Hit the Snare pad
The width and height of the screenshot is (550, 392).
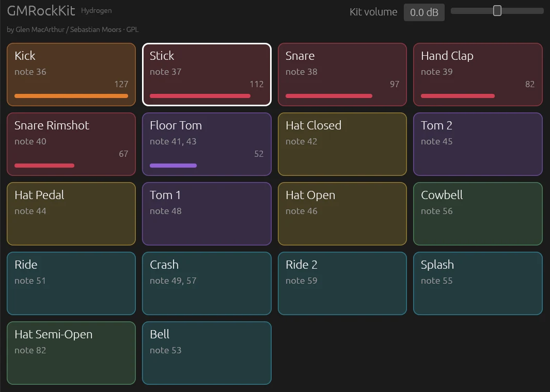pyautogui.click(x=342, y=74)
